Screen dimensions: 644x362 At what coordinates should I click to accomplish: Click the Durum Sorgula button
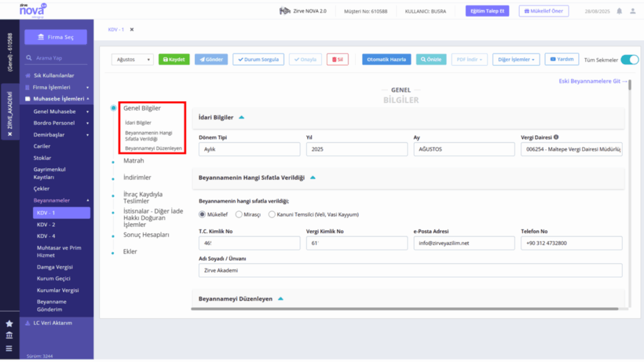point(258,60)
